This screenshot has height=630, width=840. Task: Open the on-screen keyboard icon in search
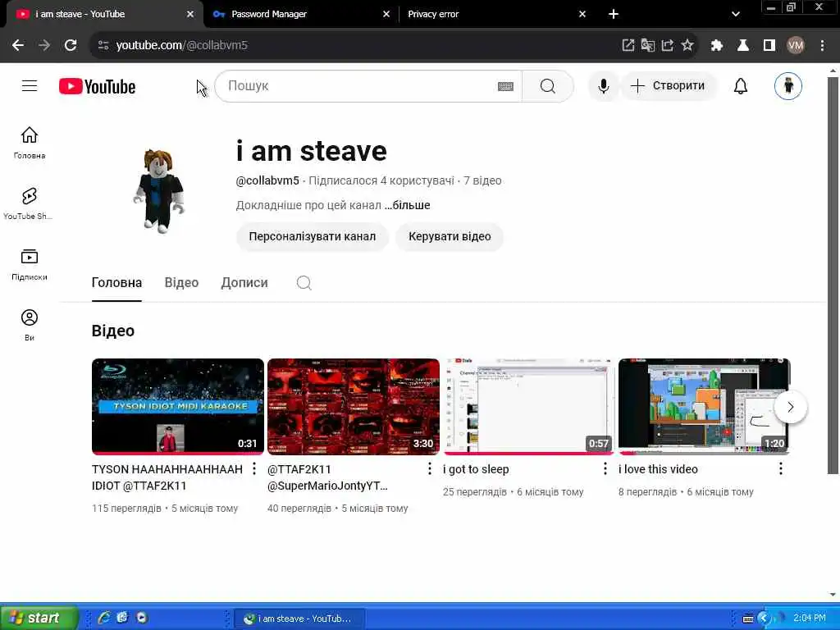click(505, 86)
